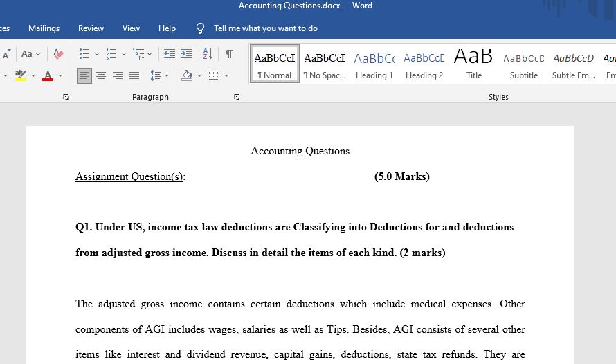Apply the Heading 2 style
This screenshot has height=364, width=616.
point(424,64)
